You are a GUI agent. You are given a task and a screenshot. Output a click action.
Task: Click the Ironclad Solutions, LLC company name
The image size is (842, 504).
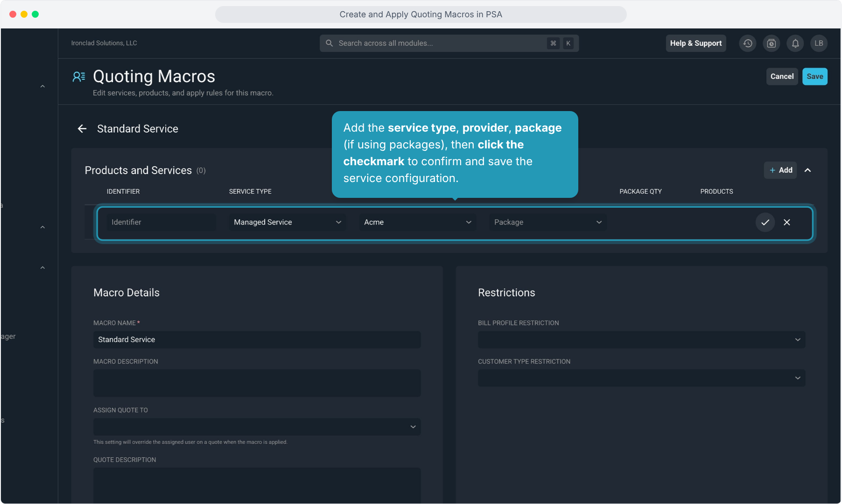point(104,43)
